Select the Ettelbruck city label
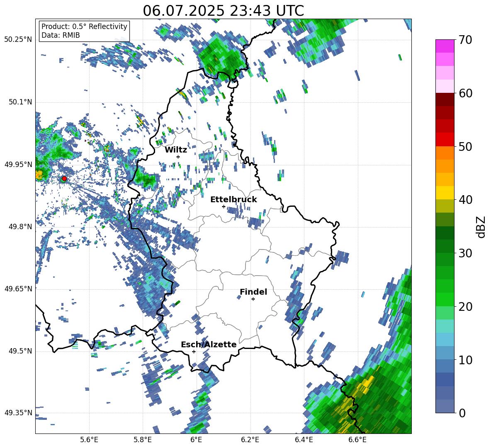 click(233, 200)
